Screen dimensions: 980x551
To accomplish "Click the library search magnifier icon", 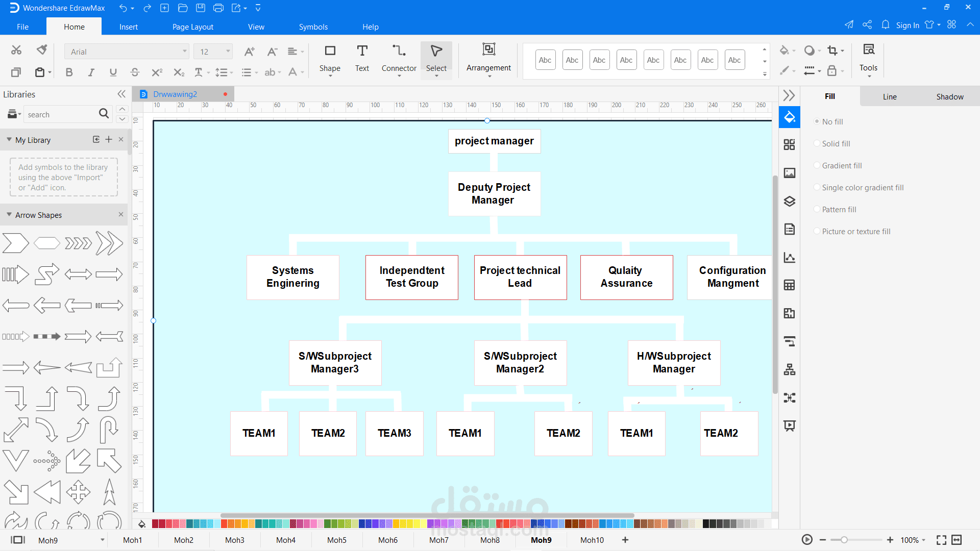I will tap(104, 114).
